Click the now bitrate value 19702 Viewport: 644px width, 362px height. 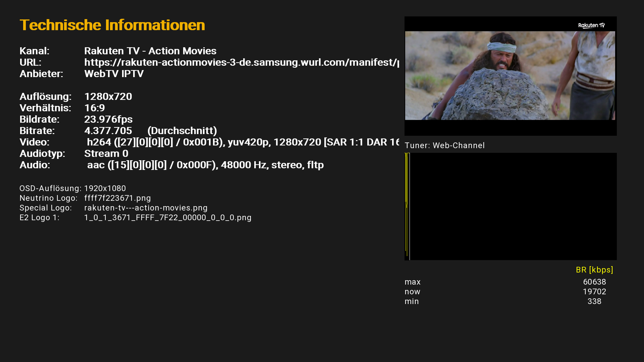(x=594, y=292)
